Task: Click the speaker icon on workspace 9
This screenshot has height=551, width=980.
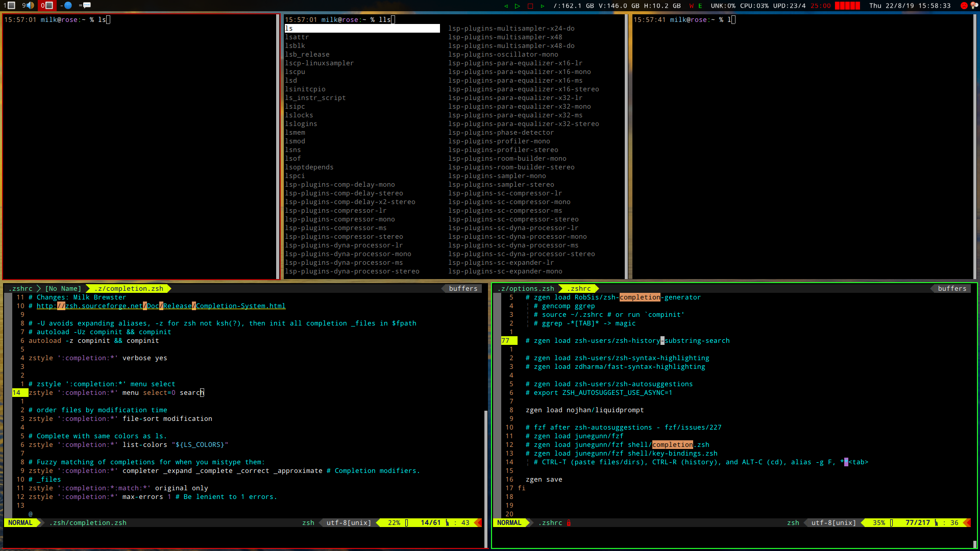Action: pos(30,6)
